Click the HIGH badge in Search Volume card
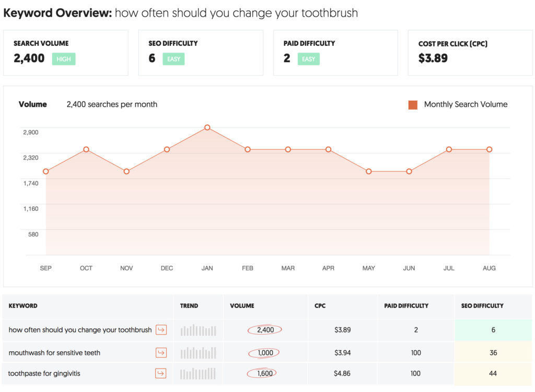The height and width of the screenshot is (392, 535). [64, 59]
